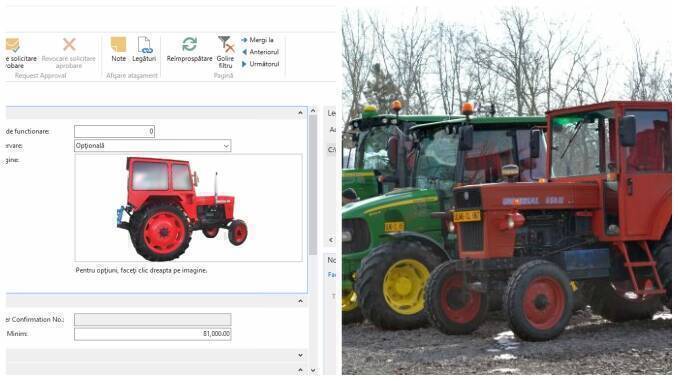Click Mergi la arrow button
This screenshot has height=381, width=678.
click(244, 40)
